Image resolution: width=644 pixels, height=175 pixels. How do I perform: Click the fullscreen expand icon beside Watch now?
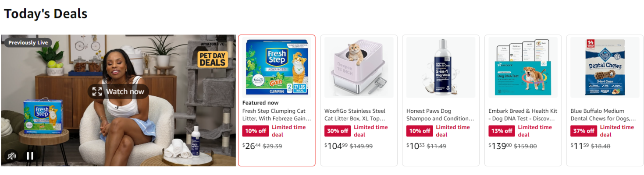click(x=97, y=91)
